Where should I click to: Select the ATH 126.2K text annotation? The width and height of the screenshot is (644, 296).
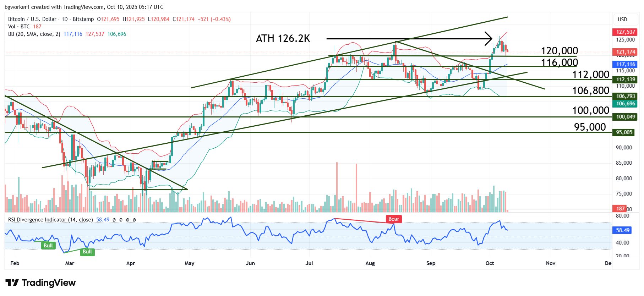click(283, 38)
